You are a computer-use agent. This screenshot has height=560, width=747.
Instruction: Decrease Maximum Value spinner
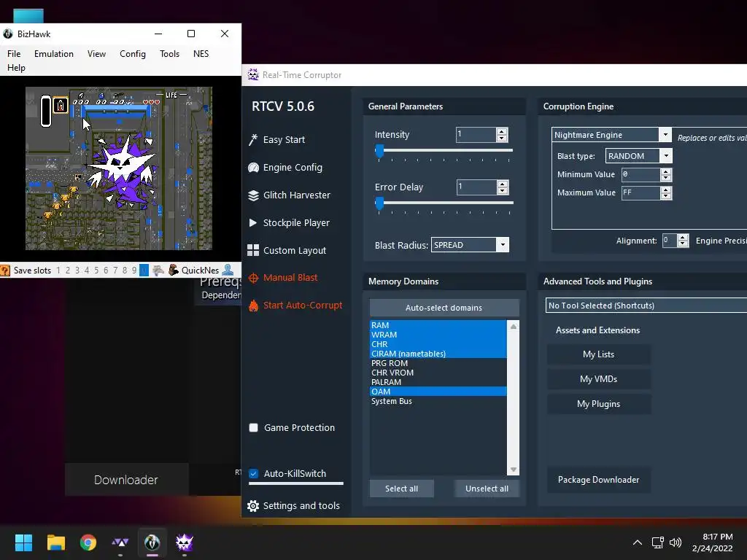[x=666, y=196]
